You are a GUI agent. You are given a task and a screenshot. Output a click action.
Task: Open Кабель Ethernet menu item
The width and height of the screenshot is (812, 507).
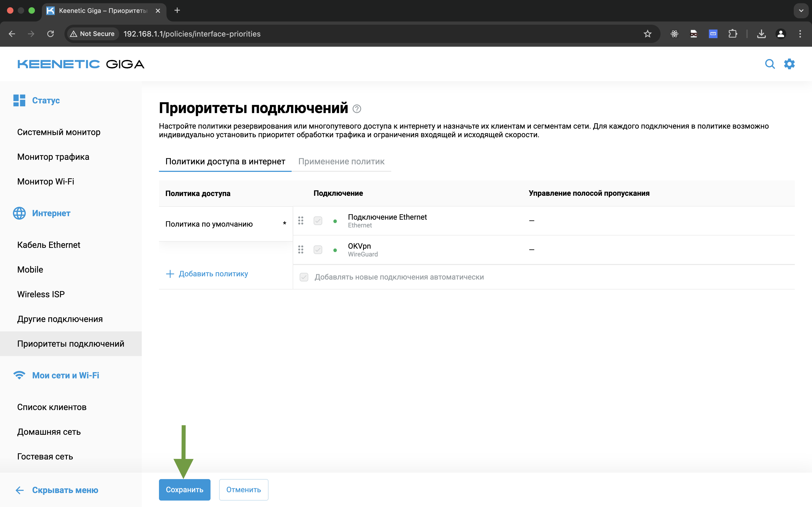pos(49,245)
